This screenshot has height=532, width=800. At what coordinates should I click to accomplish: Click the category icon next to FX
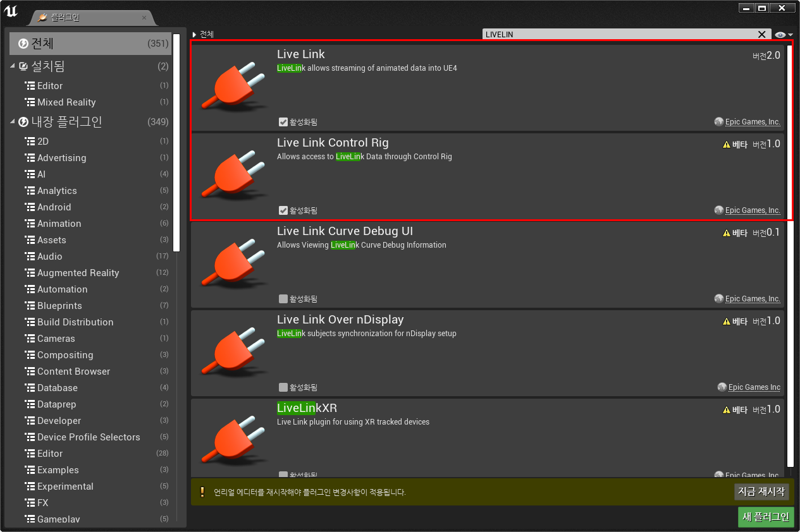click(x=30, y=502)
